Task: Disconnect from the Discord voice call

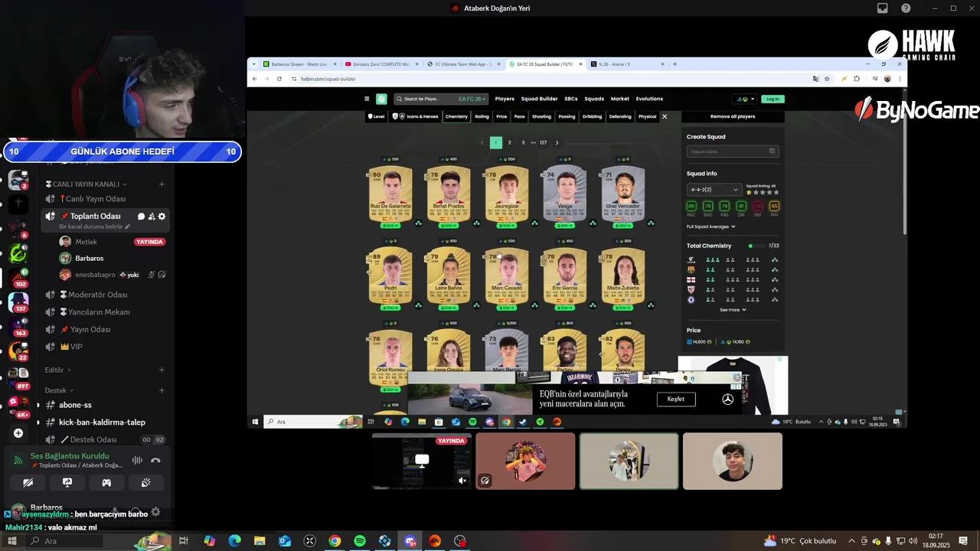Action: 155,460
